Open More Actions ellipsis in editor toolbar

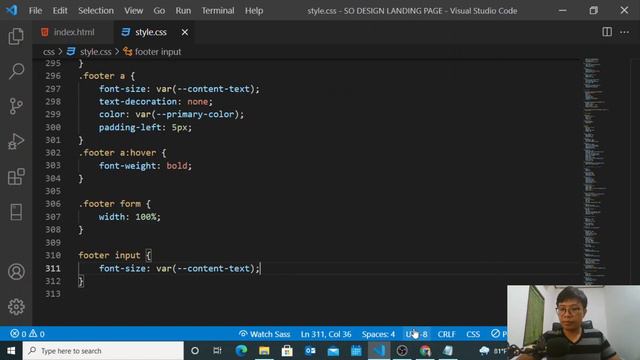point(624,32)
